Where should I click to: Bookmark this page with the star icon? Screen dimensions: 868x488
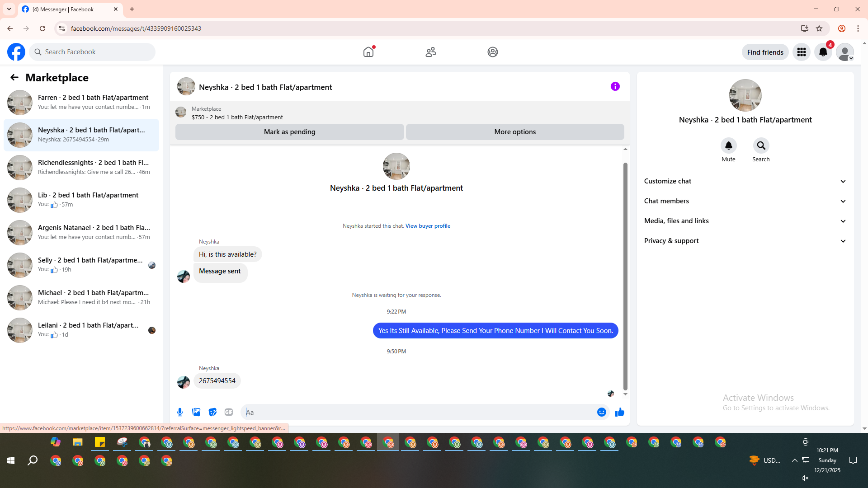click(x=819, y=28)
